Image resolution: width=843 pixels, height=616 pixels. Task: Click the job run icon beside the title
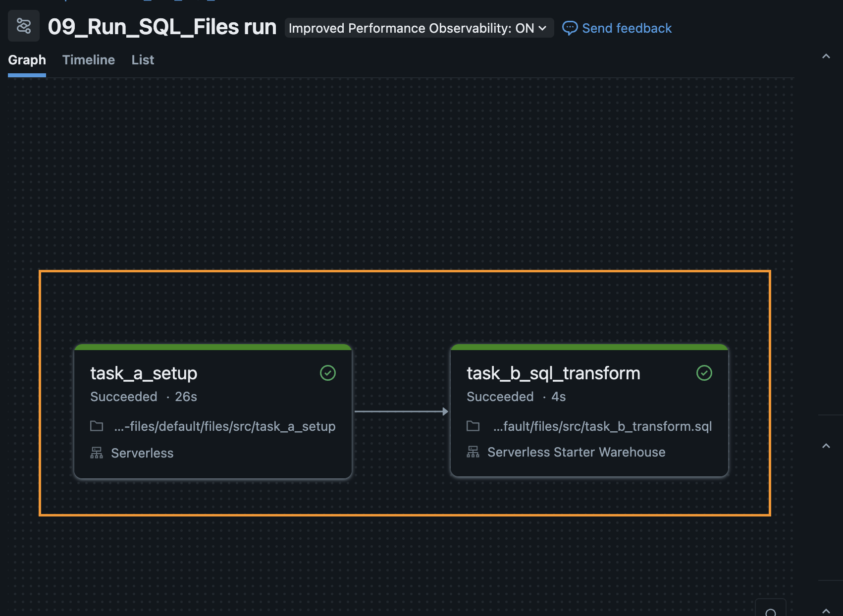[x=24, y=26]
